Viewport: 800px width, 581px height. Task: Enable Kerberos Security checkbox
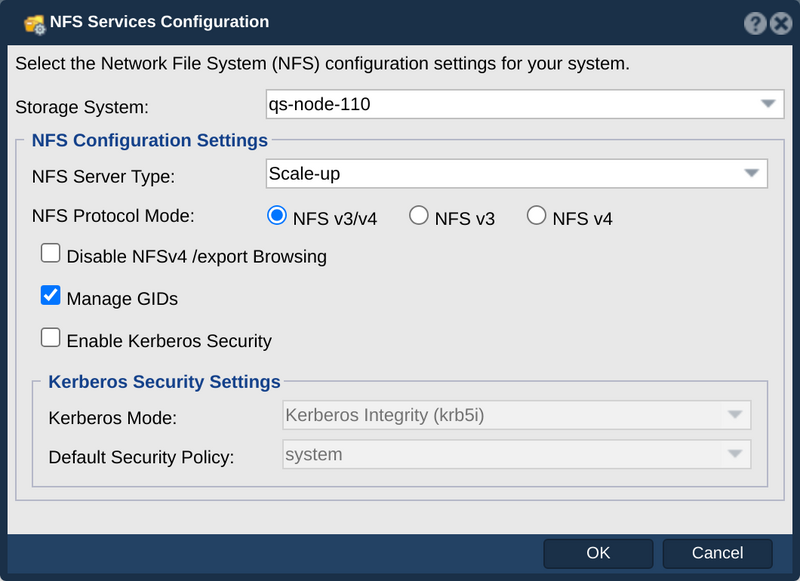[x=51, y=338]
